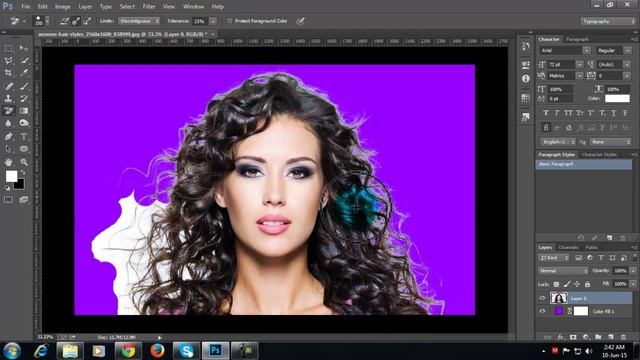Click the Delete layer trash icon
Image resolution: width=640 pixels, height=360 pixels.
click(x=623, y=337)
